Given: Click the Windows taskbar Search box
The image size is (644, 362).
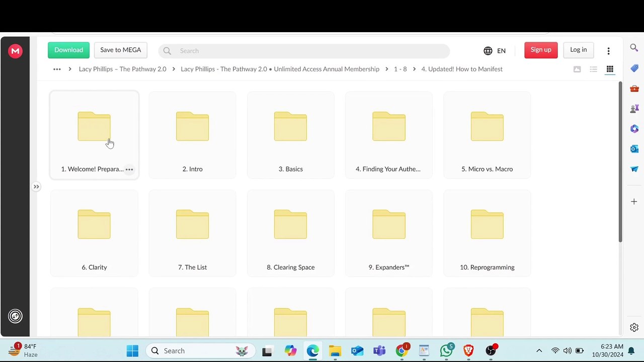Looking at the screenshot, I should pyautogui.click(x=201, y=351).
